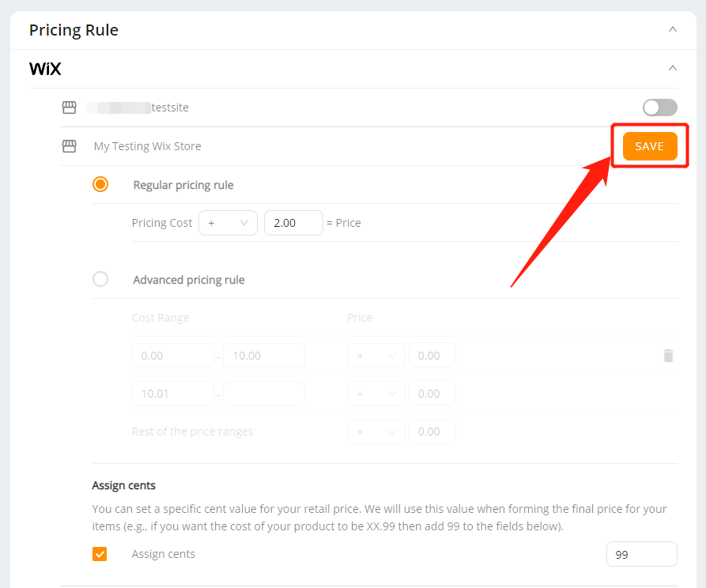Uncheck the Assign cents checkbox
The image size is (706, 588).
tap(100, 554)
